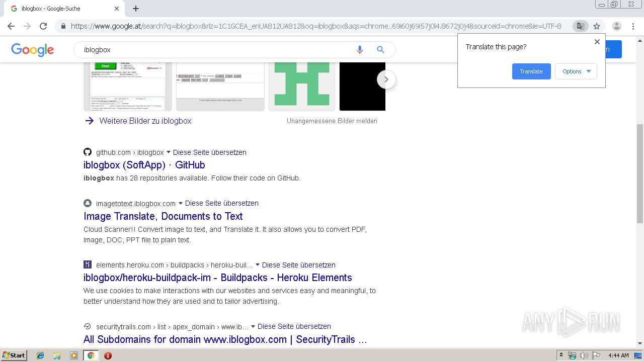Image resolution: width=644 pixels, height=362 pixels.
Task: Click the vertical page scrollbar thumb
Action: (x=640, y=173)
